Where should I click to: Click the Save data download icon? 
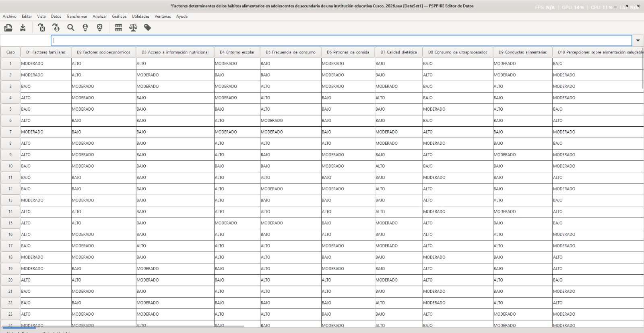(23, 27)
